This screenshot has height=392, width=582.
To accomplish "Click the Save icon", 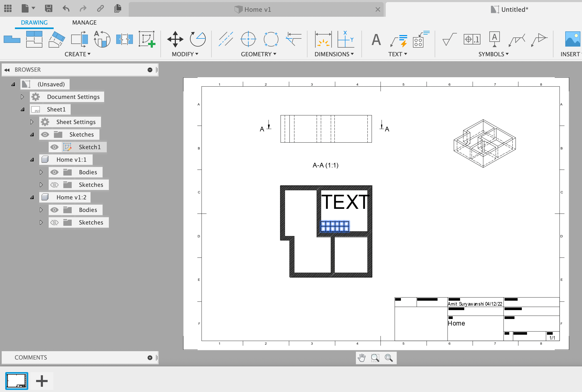I will click(x=48, y=8).
